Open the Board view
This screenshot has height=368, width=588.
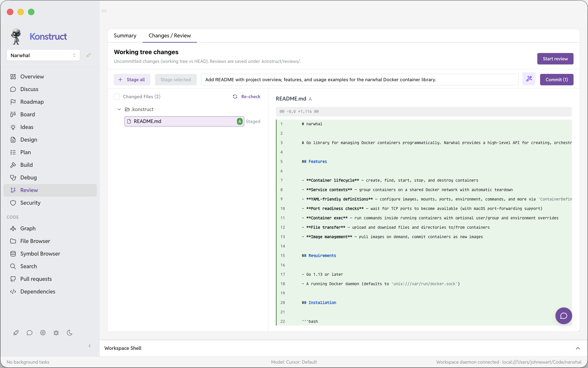click(50, 114)
